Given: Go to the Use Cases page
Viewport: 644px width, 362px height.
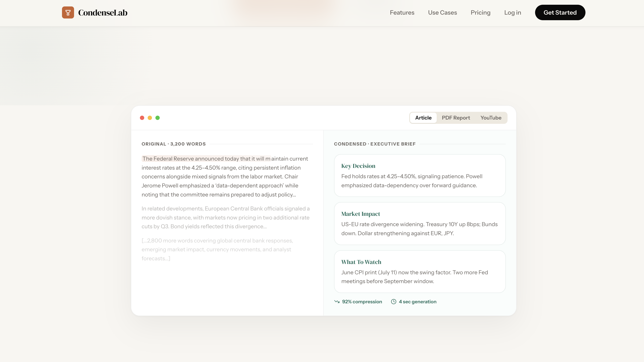Looking at the screenshot, I should coord(442,12).
